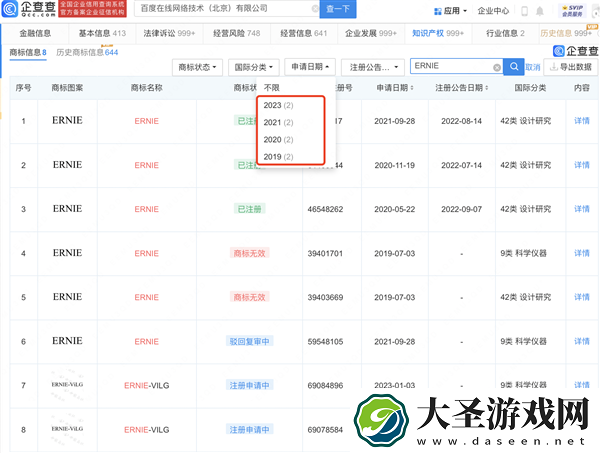Open ERNIE-VILG trademark image in row 7
Image resolution: width=600 pixels, height=453 pixels.
pos(67,385)
